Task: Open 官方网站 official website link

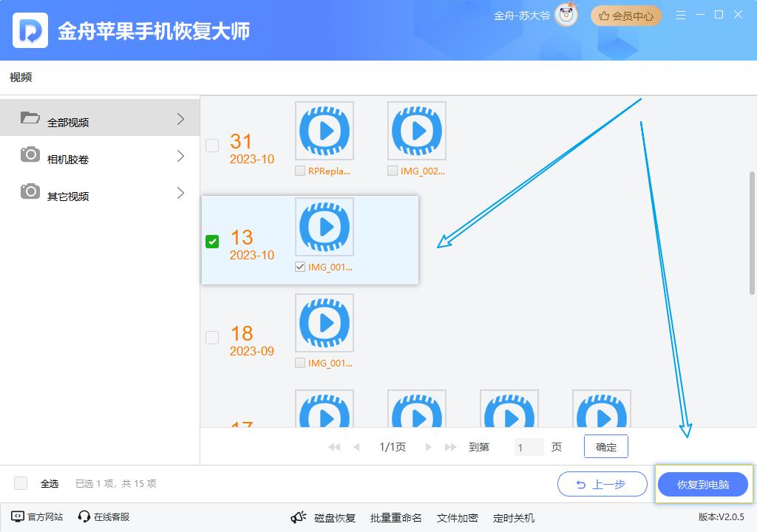Action: tap(38, 517)
